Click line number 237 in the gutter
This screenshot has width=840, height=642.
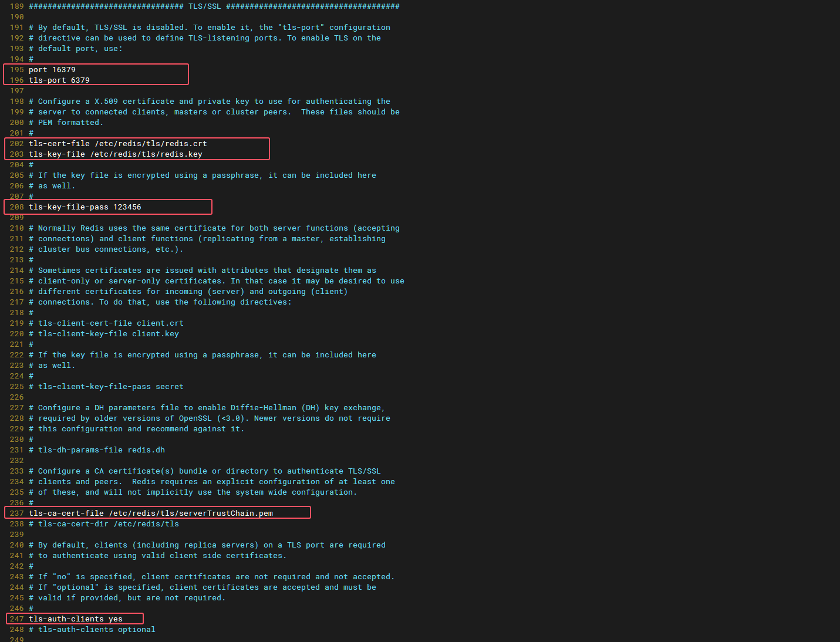(x=16, y=513)
